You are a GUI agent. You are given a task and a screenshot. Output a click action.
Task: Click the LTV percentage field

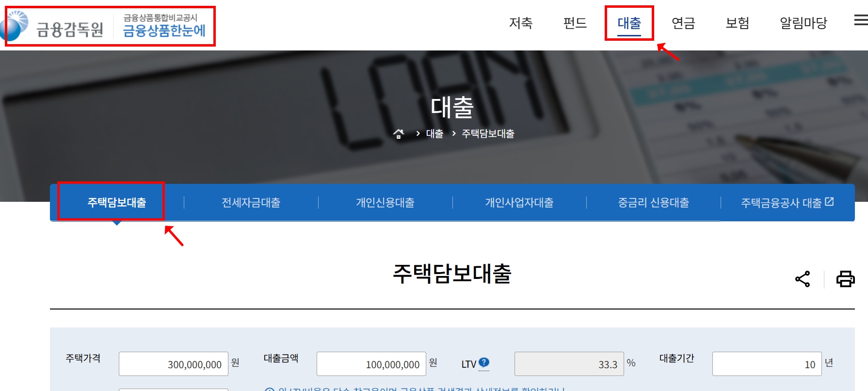click(x=569, y=364)
